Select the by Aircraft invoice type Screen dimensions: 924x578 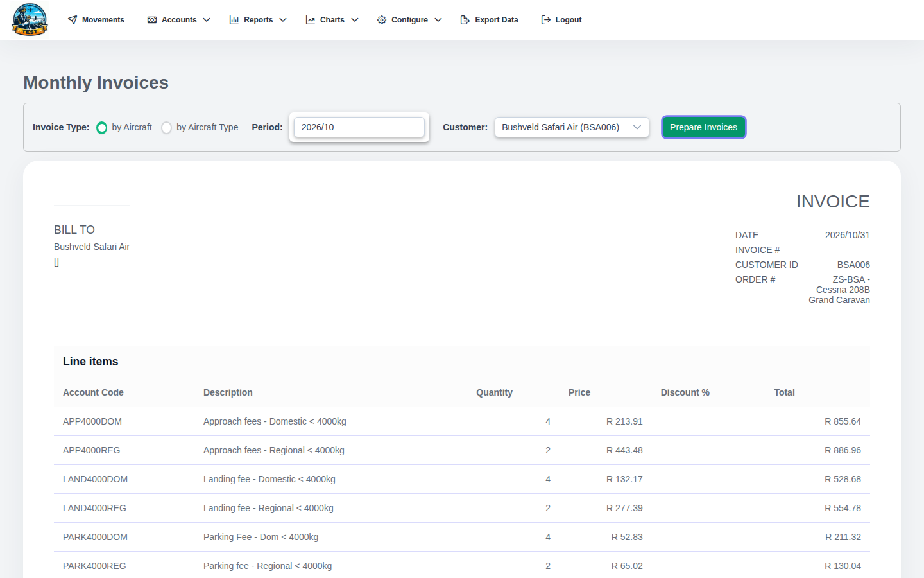point(101,128)
